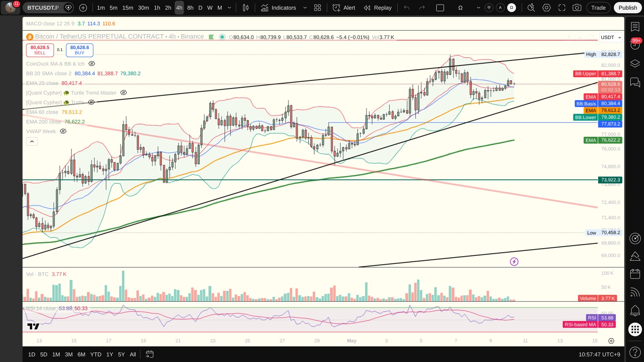
Task: Take a chart snapshot with camera
Action: tap(577, 8)
